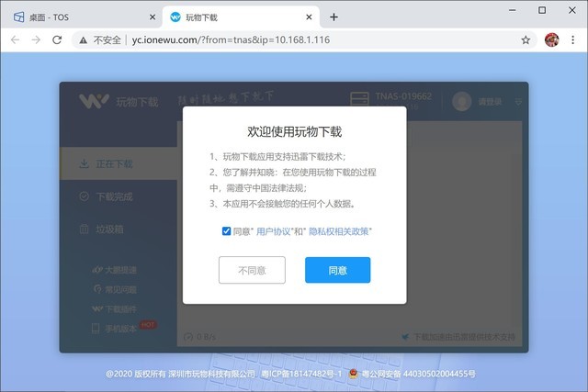588x392 pixels.
Task: Bookmark this page with the star
Action: (526, 39)
